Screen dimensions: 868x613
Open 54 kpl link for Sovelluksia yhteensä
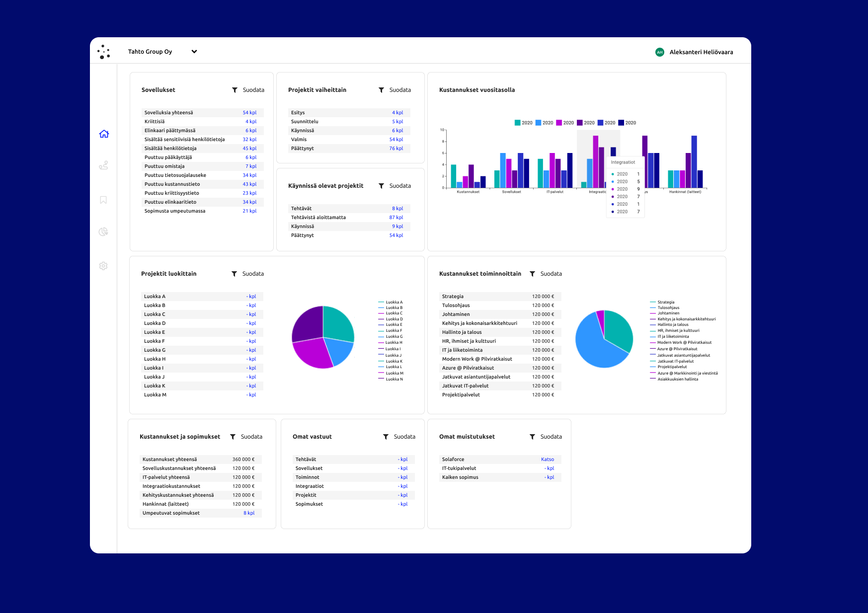pos(249,113)
